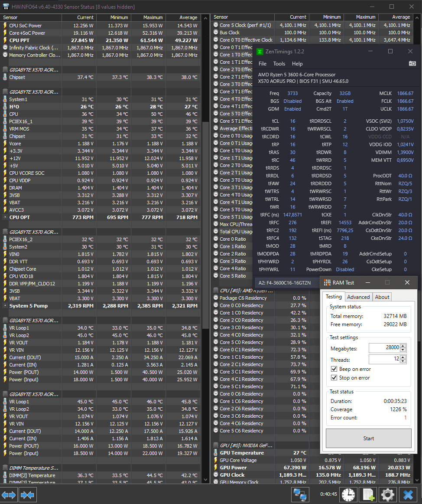Select the Memory Controller Clock sensor row
The image size is (422, 504).
(x=101, y=55)
